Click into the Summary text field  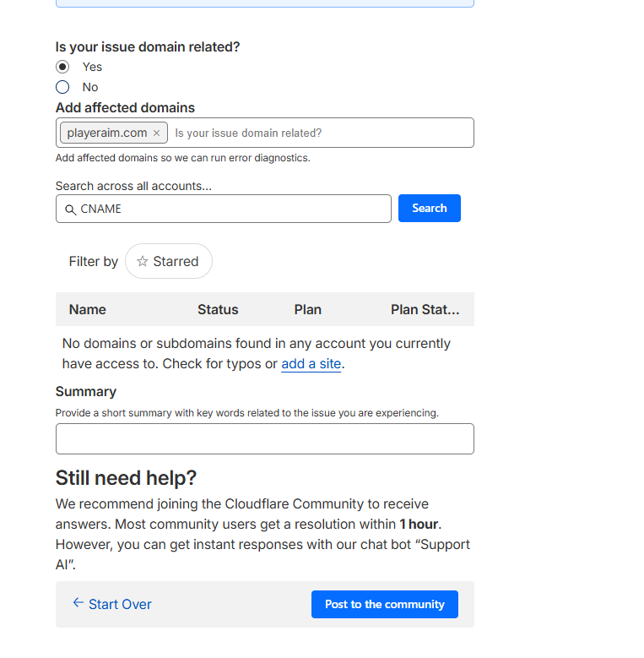click(264, 439)
